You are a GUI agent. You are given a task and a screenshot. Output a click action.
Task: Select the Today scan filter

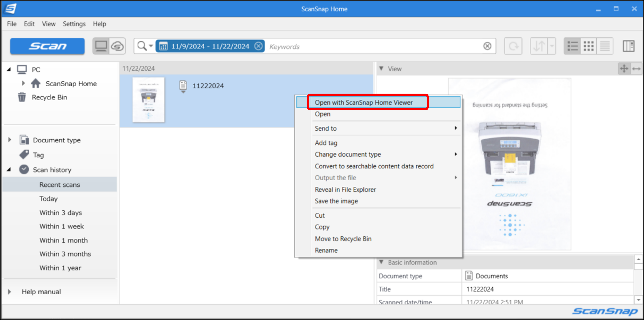(x=49, y=199)
